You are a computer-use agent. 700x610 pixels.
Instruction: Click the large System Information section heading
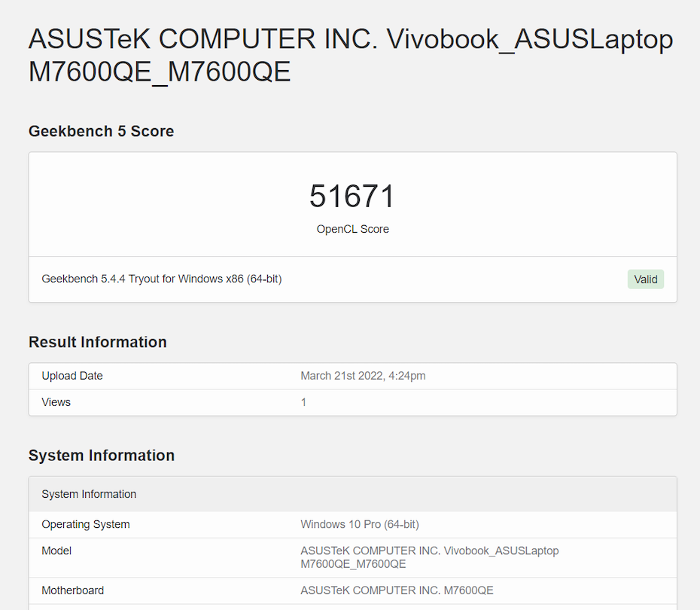pyautogui.click(x=102, y=456)
